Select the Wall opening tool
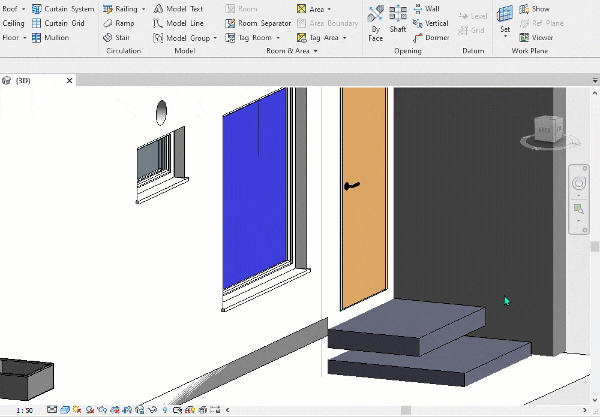This screenshot has height=417, width=600. 427,9
